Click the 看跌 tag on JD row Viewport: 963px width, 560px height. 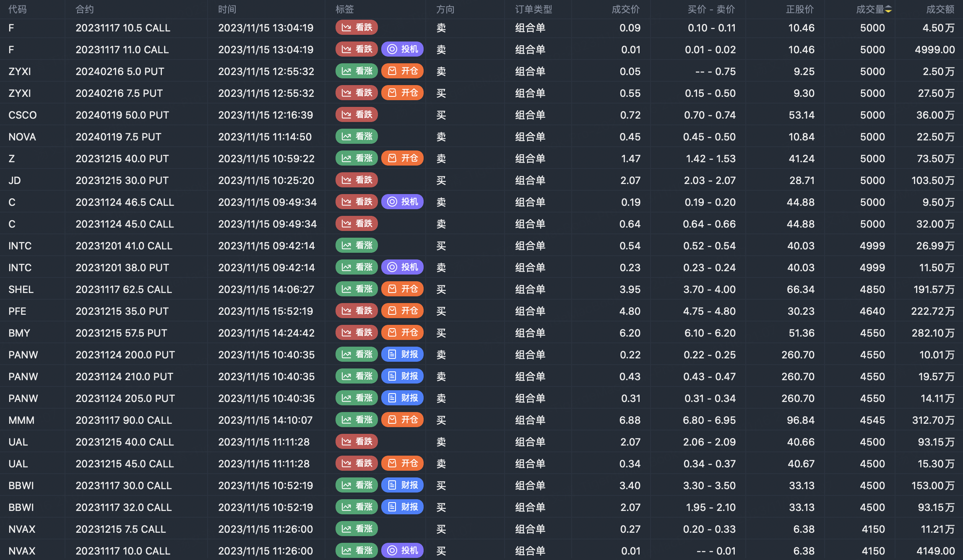(x=357, y=180)
